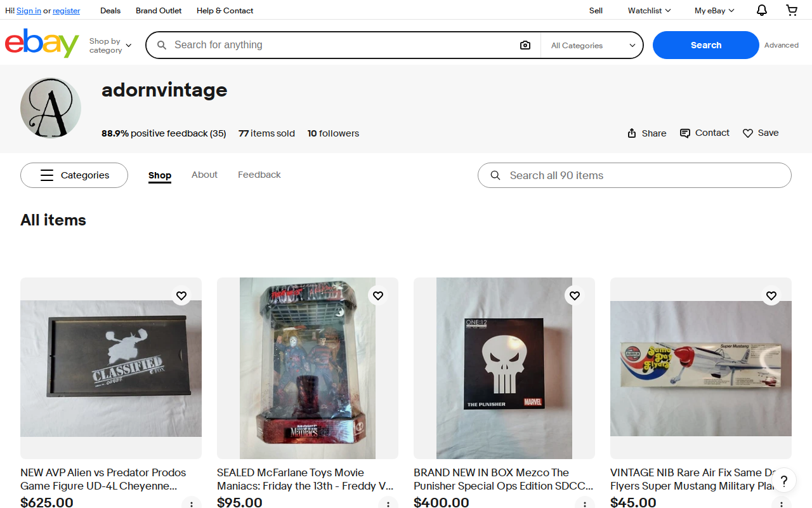Image resolution: width=812 pixels, height=508 pixels.
Task: Open more options for $625.00 AVP item
Action: [x=192, y=505]
